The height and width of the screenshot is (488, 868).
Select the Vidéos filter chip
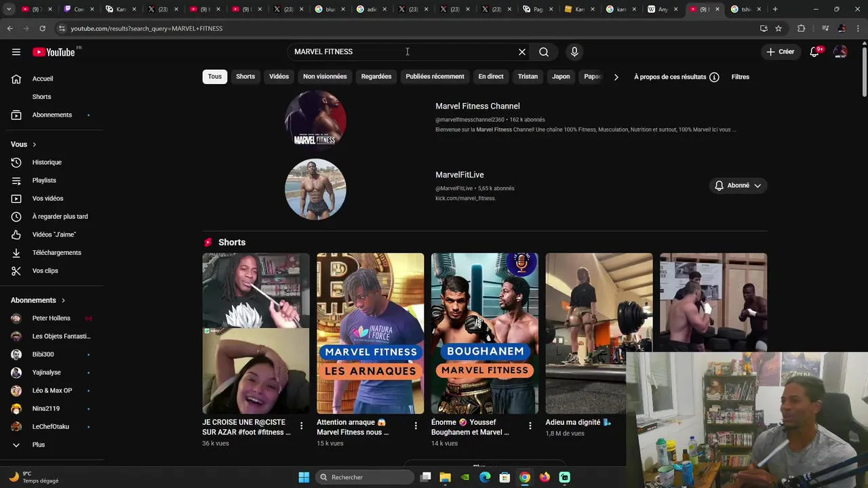[x=279, y=77]
